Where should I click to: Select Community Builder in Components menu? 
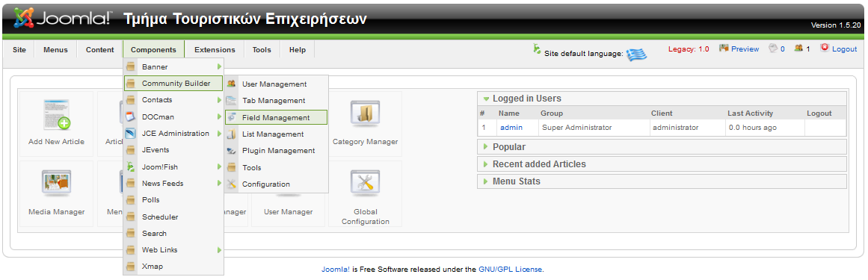pyautogui.click(x=173, y=84)
